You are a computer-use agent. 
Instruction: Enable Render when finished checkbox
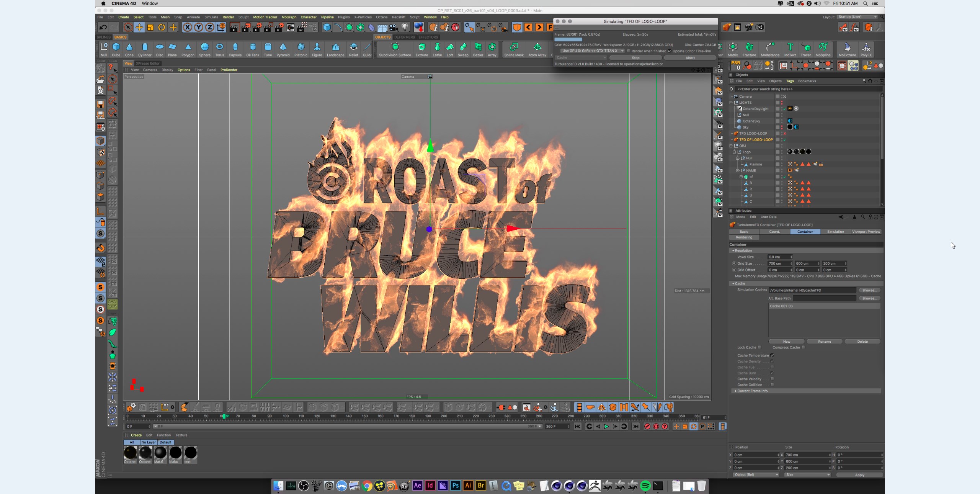629,51
